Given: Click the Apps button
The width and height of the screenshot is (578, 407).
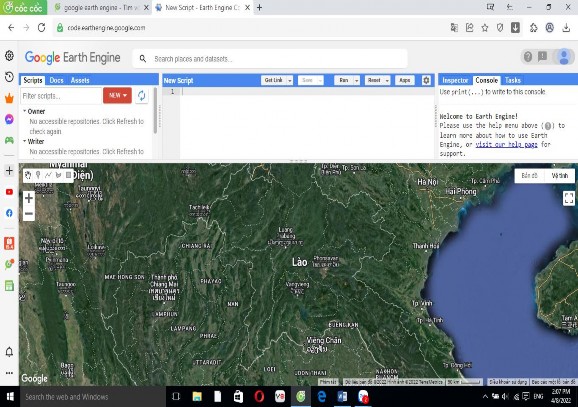Looking at the screenshot, I should [405, 80].
